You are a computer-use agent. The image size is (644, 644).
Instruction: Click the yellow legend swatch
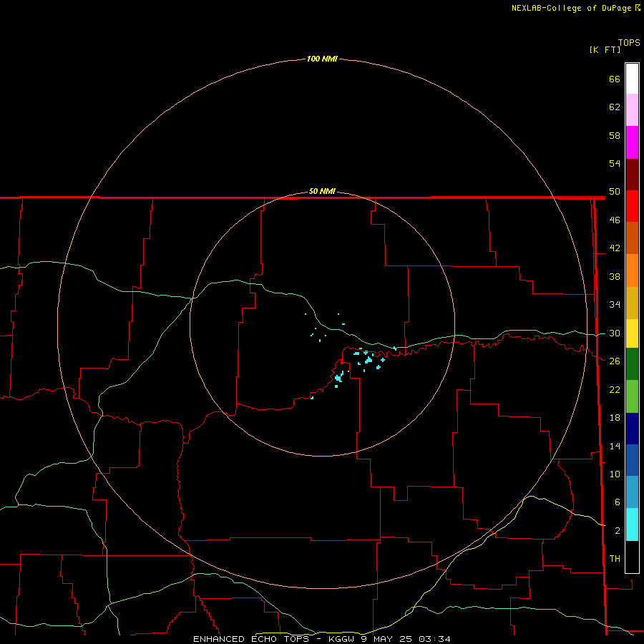pyautogui.click(x=632, y=333)
